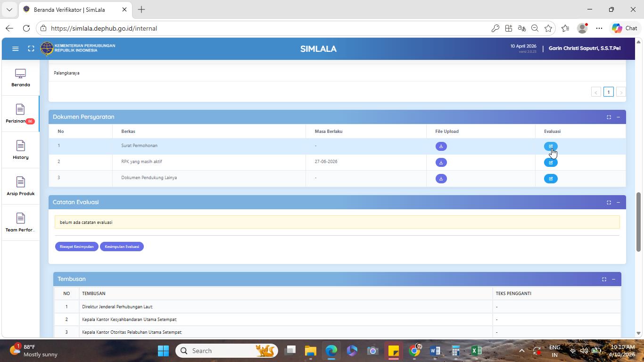
Task: Evaluate Surat Permohonan document
Action: (551, 146)
